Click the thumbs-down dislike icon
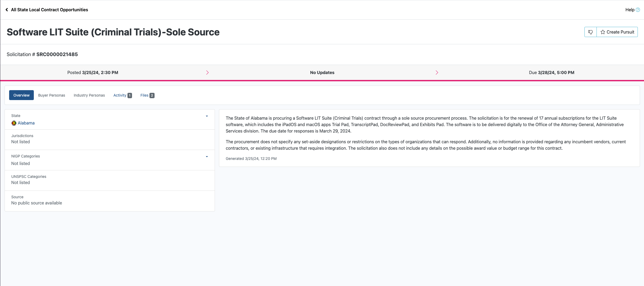 [590, 32]
